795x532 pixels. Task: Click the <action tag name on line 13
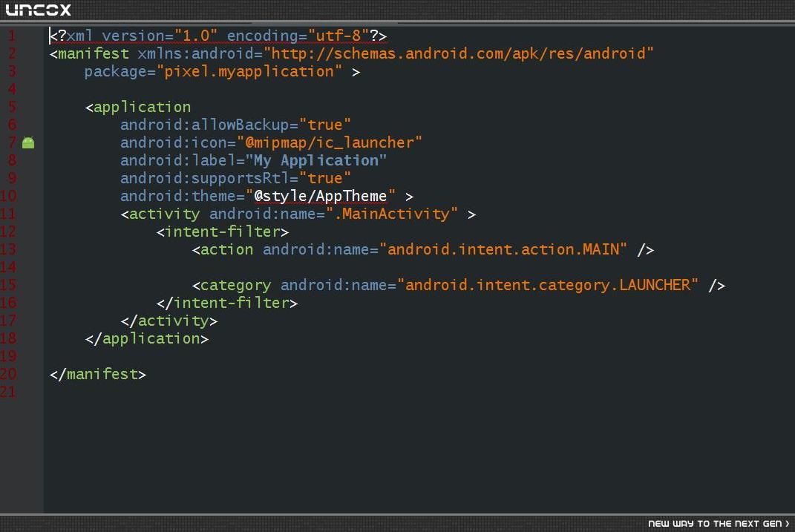[x=223, y=249]
